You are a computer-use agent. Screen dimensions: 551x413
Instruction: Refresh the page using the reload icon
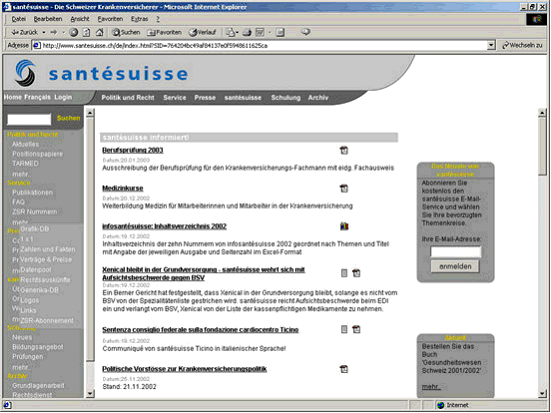coord(86,32)
